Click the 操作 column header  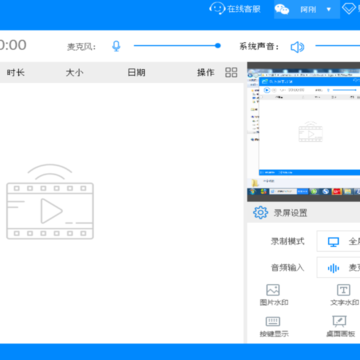click(x=206, y=72)
